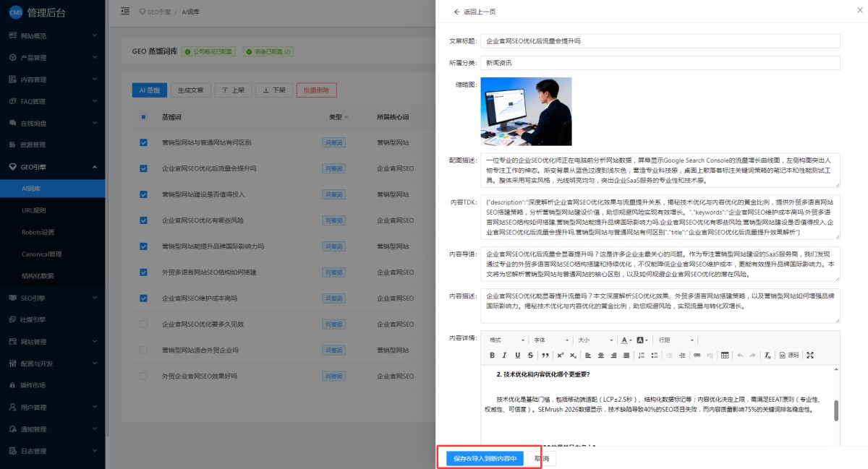This screenshot has width=868, height=469.
Task: Insert a block quote in editor
Action: pos(545,356)
